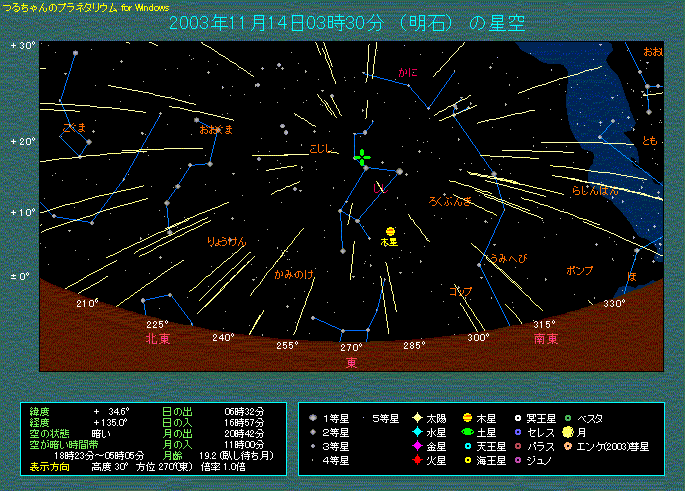Screen dimensions: 685x491
Task: Click the 北東 direction label
Action: (158, 339)
